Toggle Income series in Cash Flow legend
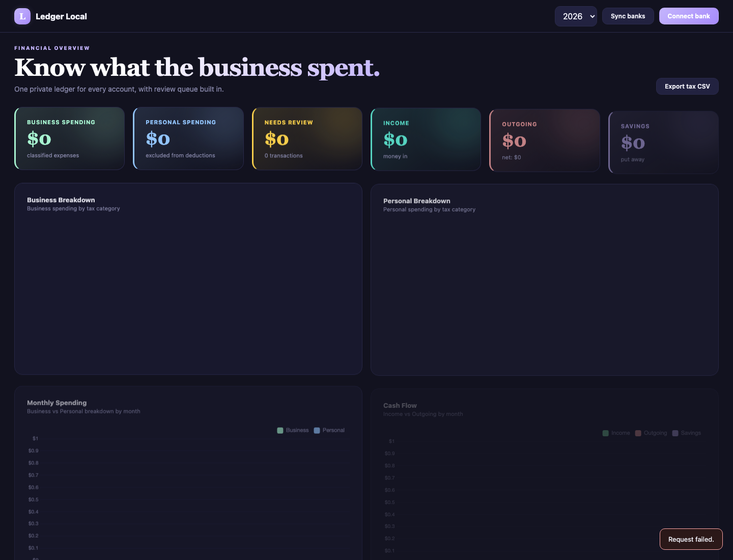 616,433
